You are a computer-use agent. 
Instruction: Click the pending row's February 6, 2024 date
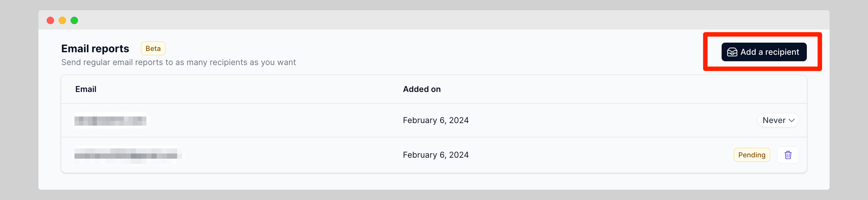(x=435, y=155)
